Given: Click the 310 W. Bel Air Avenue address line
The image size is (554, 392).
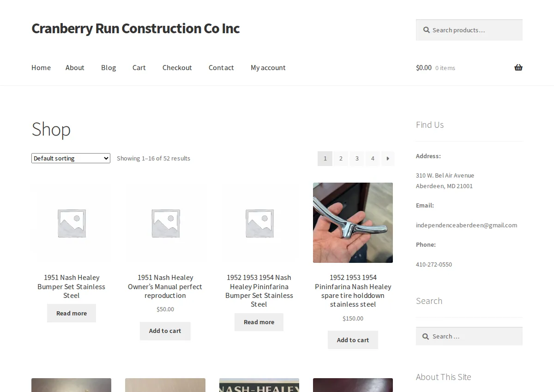Looking at the screenshot, I should pyautogui.click(x=445, y=175).
